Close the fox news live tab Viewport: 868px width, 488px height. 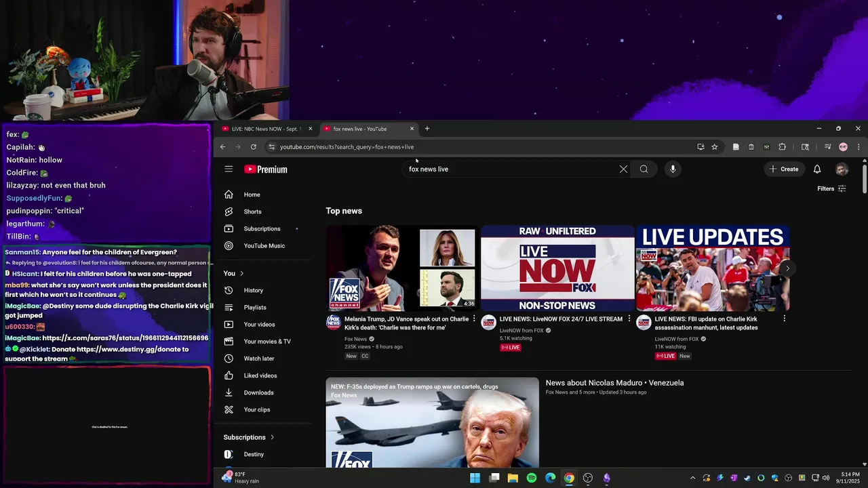click(412, 129)
